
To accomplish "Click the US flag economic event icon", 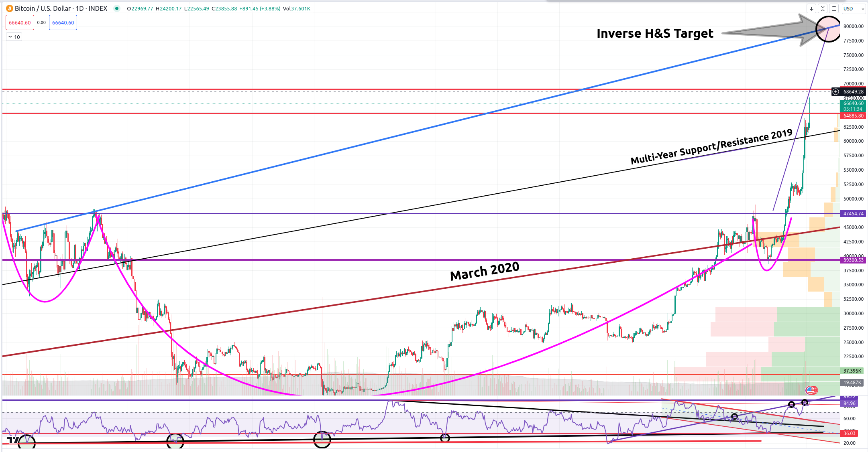I will 811,390.
